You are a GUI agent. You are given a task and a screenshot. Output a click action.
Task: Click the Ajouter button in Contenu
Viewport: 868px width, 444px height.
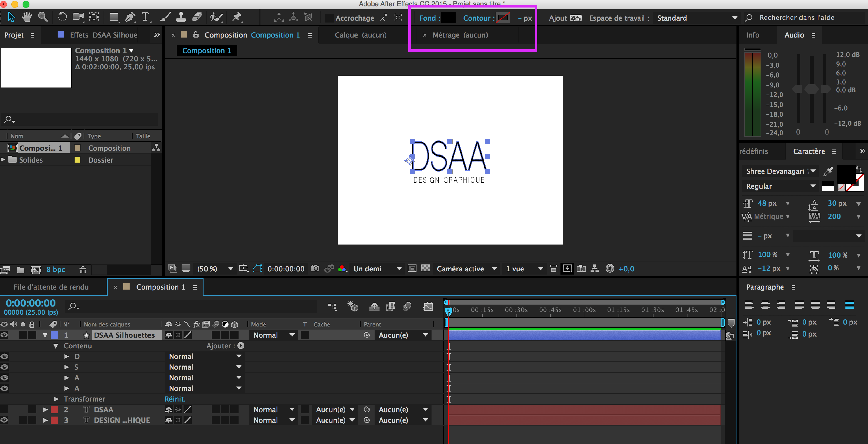click(241, 346)
